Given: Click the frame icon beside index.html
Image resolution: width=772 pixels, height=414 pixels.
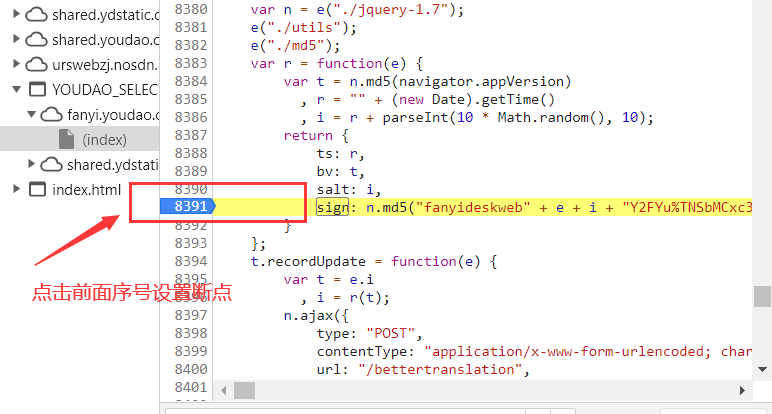Looking at the screenshot, I should 37,189.
